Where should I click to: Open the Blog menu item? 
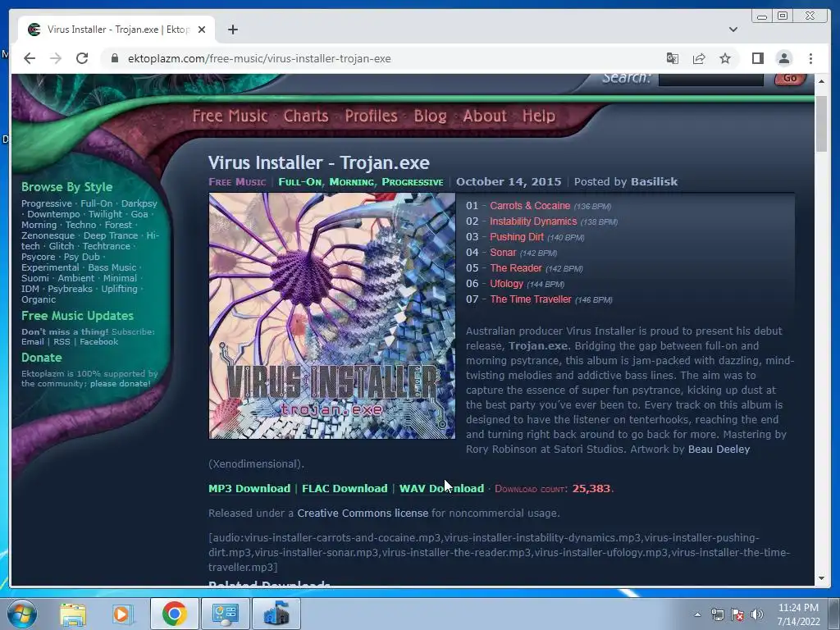[430, 116]
